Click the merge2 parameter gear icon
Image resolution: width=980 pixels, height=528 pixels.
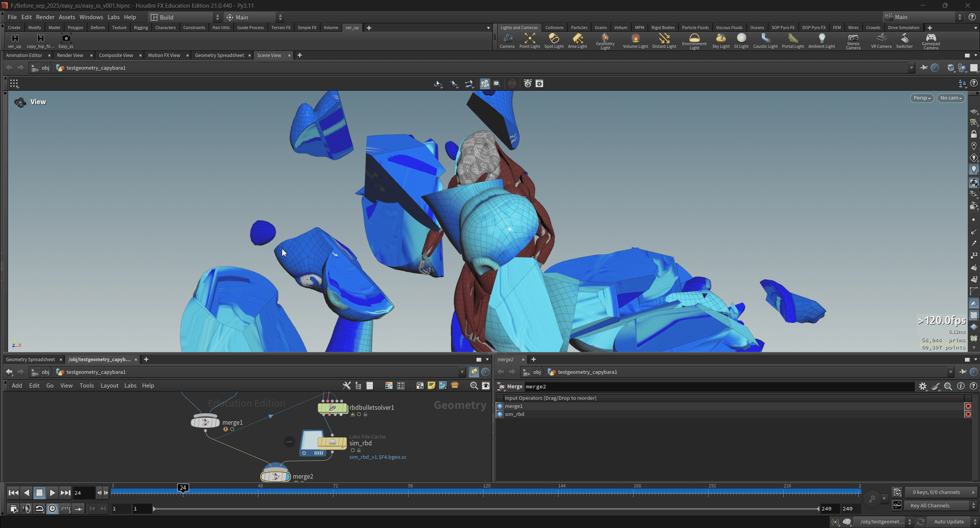pos(923,386)
